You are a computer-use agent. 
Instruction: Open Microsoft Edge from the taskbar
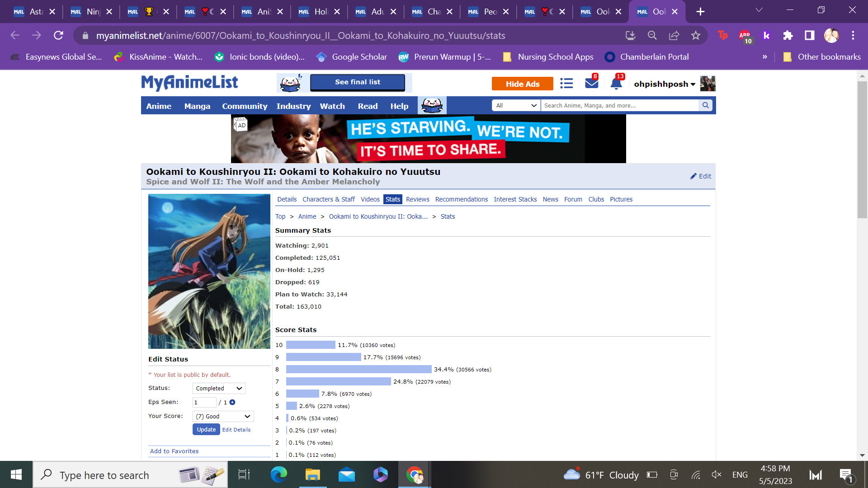(x=278, y=474)
